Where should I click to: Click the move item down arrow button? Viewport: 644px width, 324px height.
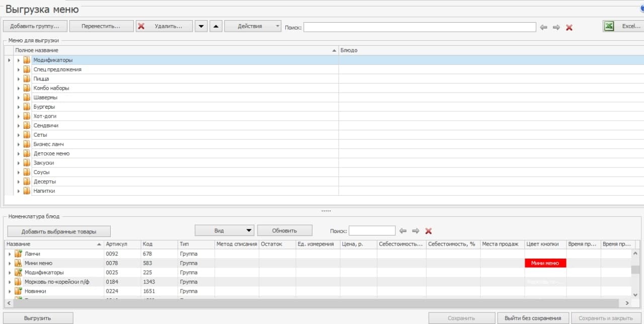click(201, 26)
